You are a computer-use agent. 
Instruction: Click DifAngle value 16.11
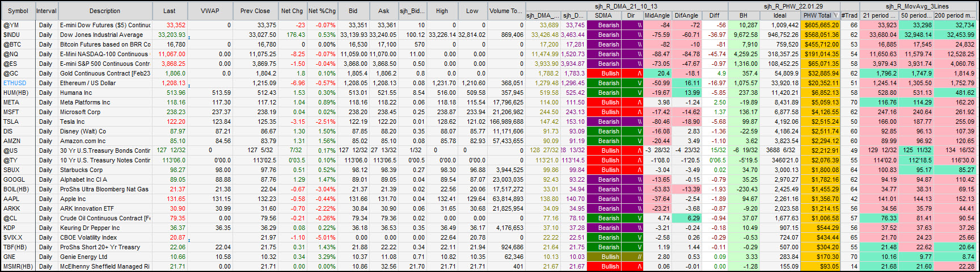click(x=686, y=83)
